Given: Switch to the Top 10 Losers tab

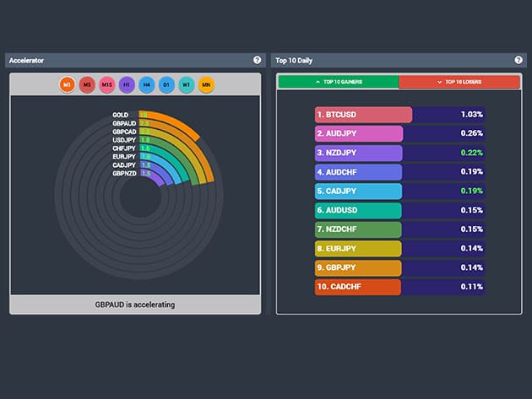Looking at the screenshot, I should coord(459,82).
